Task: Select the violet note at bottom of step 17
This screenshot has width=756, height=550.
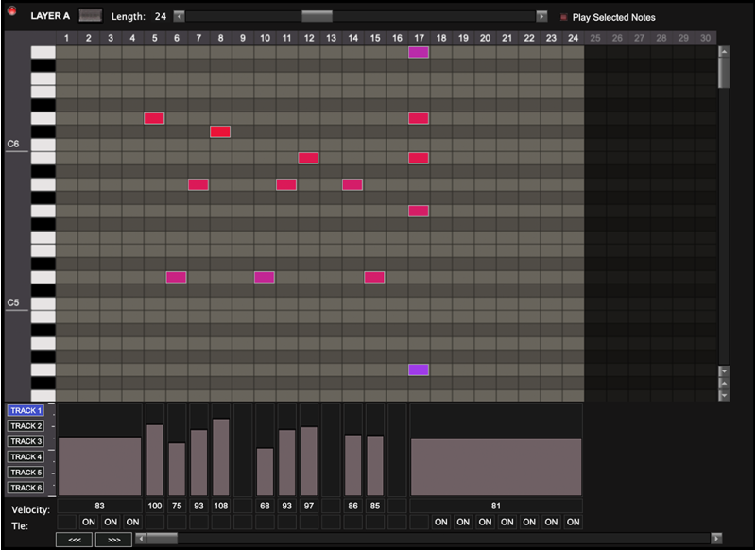Action: 419,370
